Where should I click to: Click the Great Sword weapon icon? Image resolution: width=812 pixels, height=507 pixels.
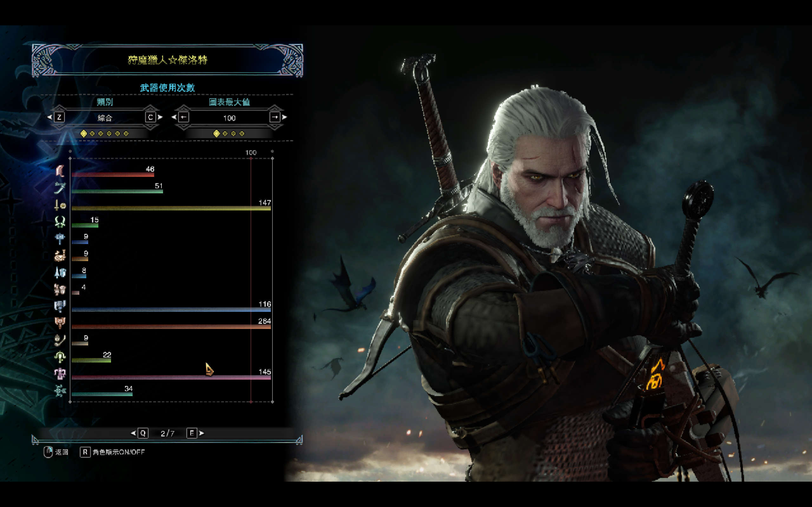coord(60,171)
